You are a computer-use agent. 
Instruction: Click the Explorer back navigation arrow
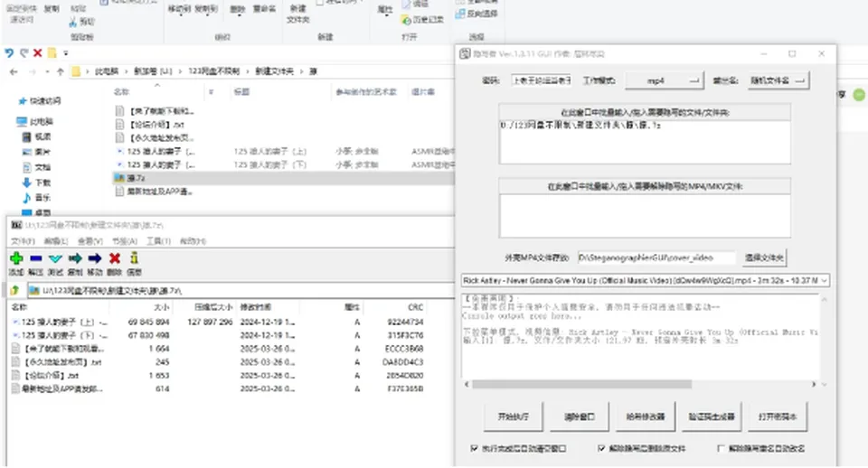point(14,71)
